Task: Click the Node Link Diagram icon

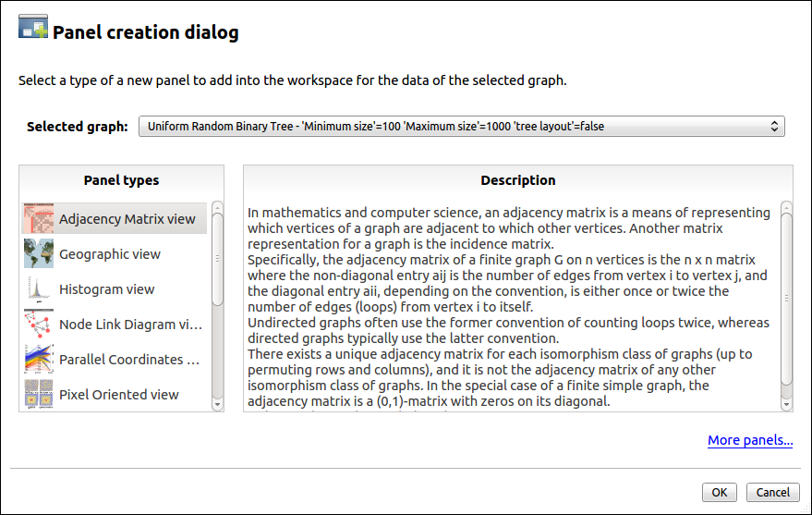Action: [x=38, y=325]
